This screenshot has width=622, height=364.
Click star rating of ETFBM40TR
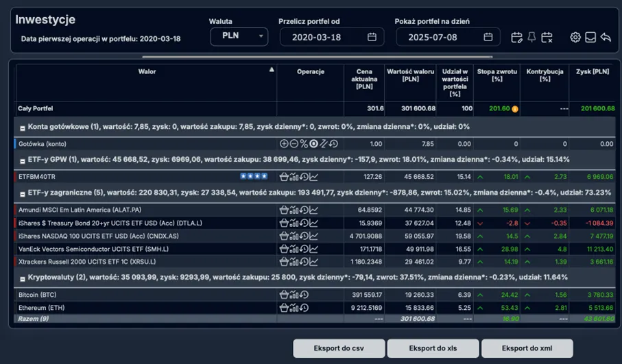coord(254,176)
